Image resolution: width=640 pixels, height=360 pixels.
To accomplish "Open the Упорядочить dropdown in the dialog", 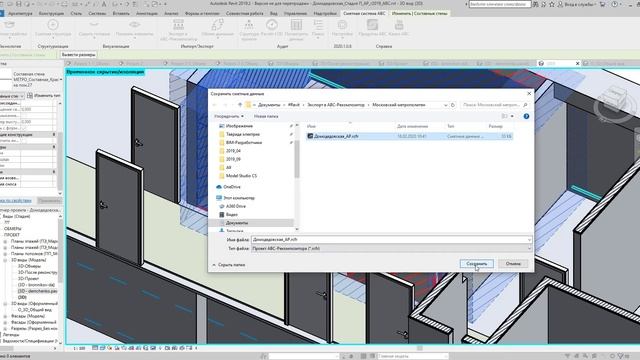I will tap(229, 116).
